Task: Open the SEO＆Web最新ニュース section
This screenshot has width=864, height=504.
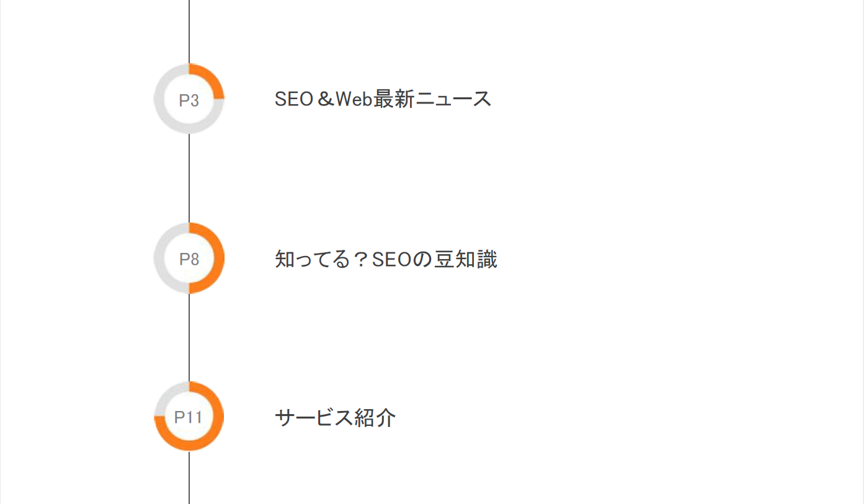Action: coord(383,99)
